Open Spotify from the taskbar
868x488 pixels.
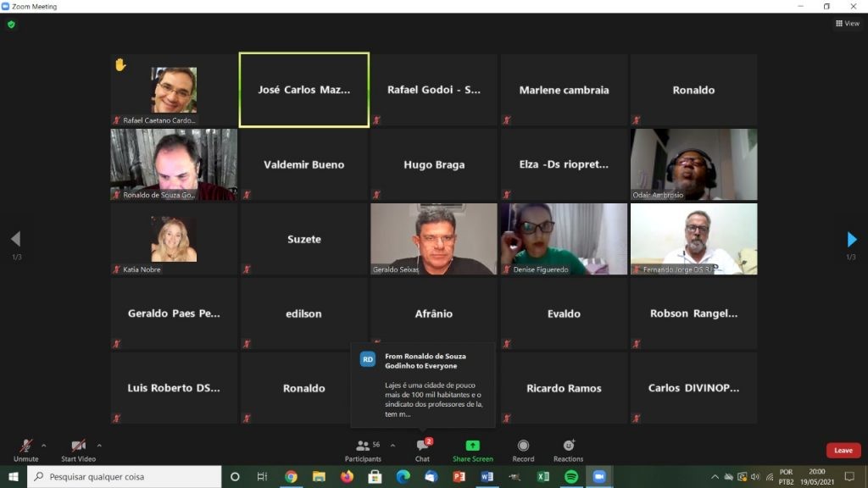point(570,477)
